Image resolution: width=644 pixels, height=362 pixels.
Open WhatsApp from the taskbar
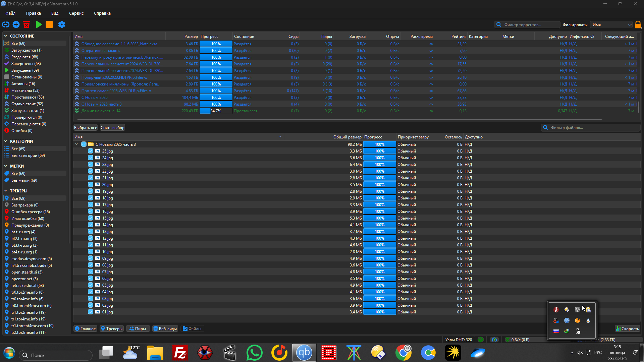(x=255, y=353)
